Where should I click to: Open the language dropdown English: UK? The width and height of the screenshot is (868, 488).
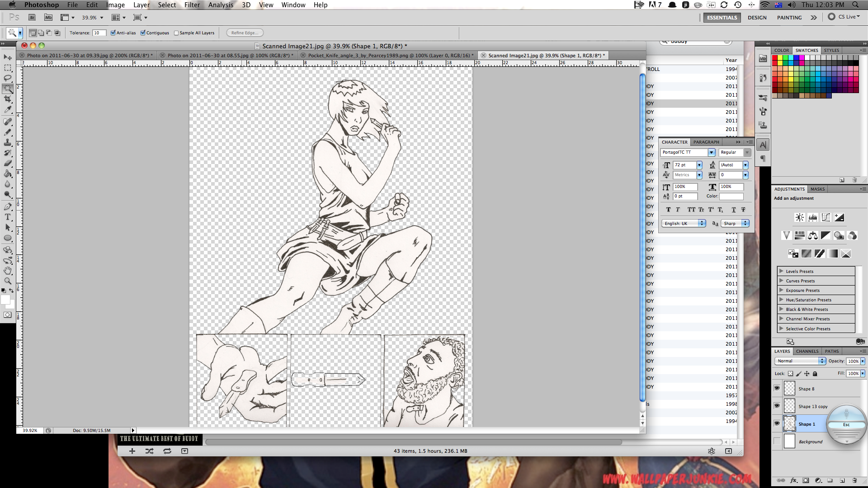click(684, 223)
